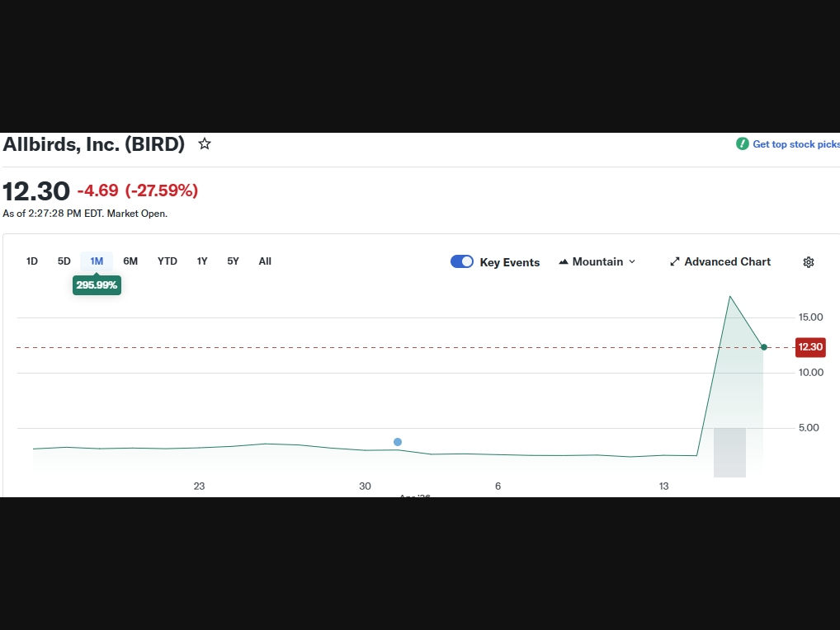840x630 pixels.
Task: Click green badge icon beside stock picks
Action: click(743, 144)
